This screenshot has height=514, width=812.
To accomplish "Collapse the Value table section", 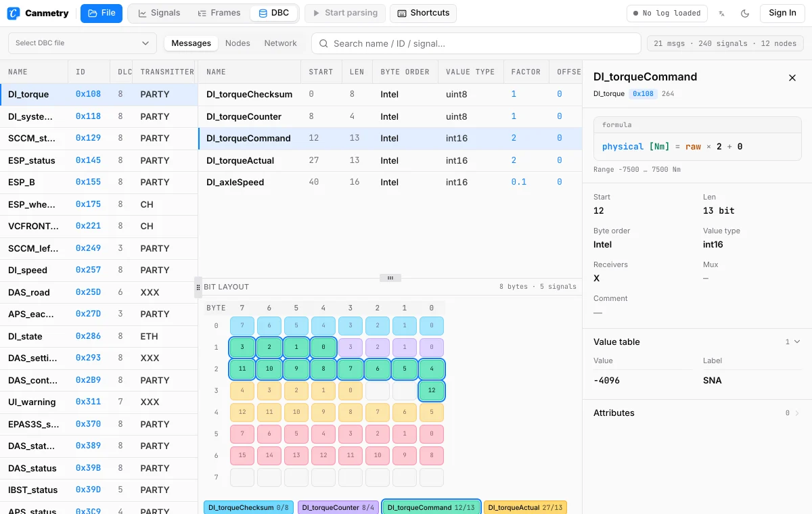I will [697, 342].
